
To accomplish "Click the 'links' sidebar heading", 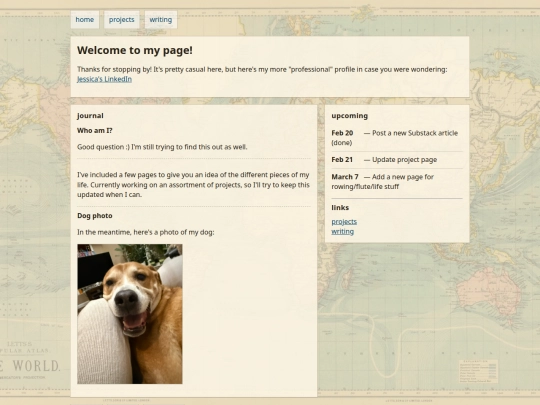I will click(340, 208).
